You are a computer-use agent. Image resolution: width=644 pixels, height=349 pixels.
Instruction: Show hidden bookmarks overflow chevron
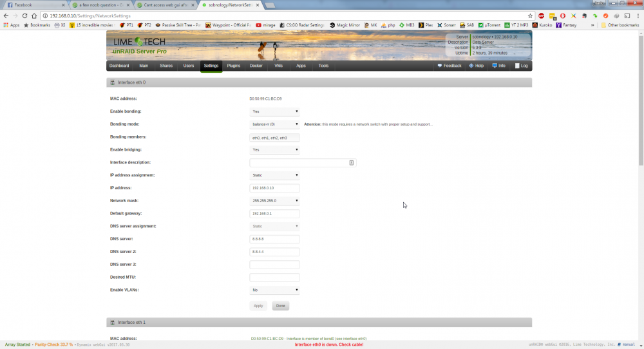pos(592,25)
